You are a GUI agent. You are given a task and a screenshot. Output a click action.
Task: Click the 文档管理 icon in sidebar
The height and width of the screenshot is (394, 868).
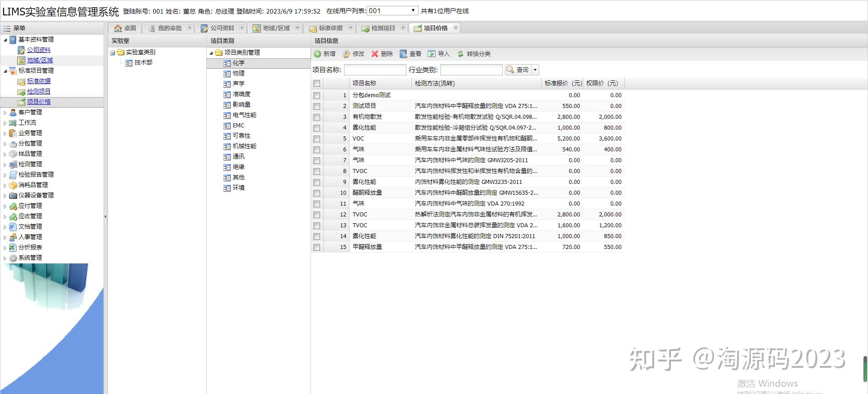13,226
